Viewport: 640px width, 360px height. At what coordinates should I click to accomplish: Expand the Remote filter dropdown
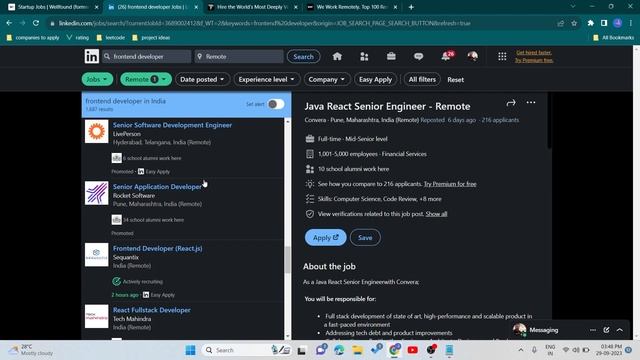(x=146, y=79)
